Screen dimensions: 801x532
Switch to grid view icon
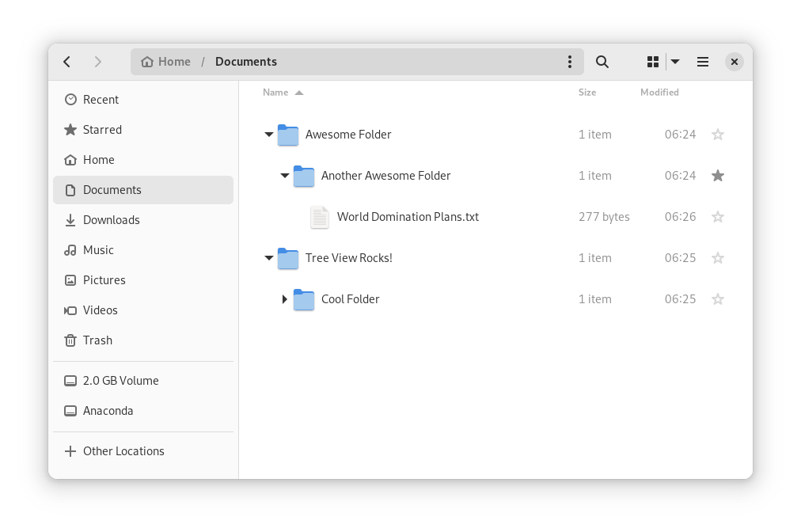(653, 62)
